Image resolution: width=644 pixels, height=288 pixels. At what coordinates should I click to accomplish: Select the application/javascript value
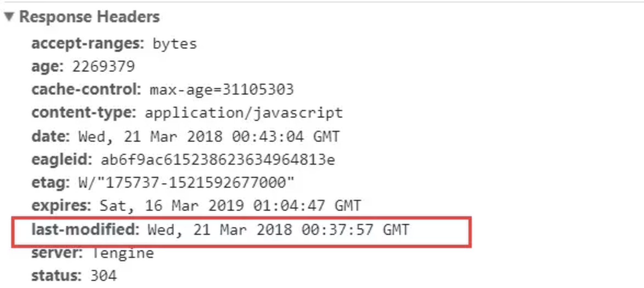point(244,113)
